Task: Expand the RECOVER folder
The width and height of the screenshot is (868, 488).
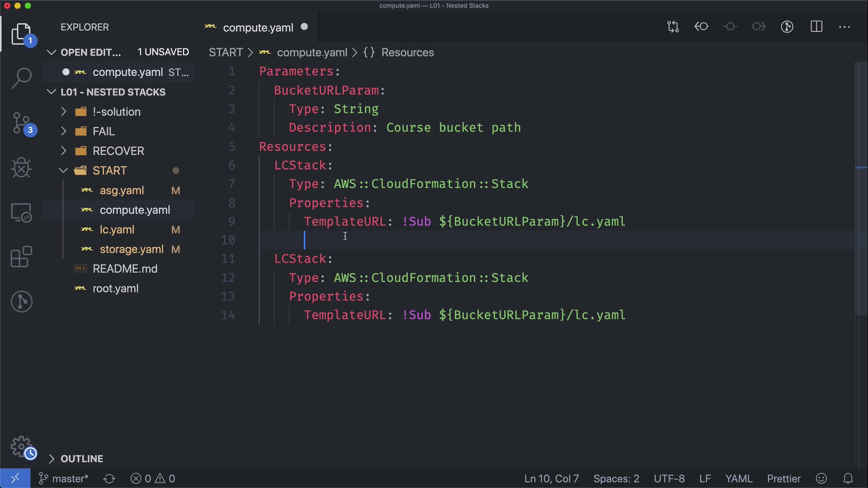Action: pyautogui.click(x=118, y=151)
